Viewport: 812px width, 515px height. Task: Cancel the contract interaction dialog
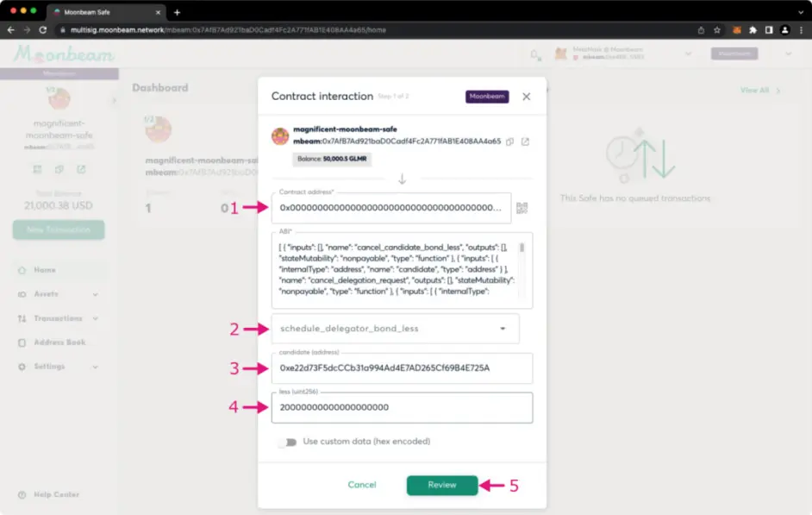[x=362, y=485]
